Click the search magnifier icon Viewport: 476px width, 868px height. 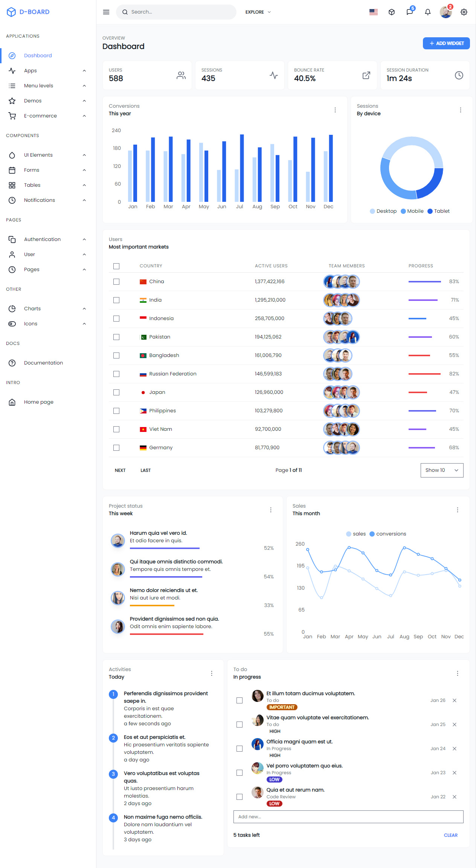click(x=125, y=12)
